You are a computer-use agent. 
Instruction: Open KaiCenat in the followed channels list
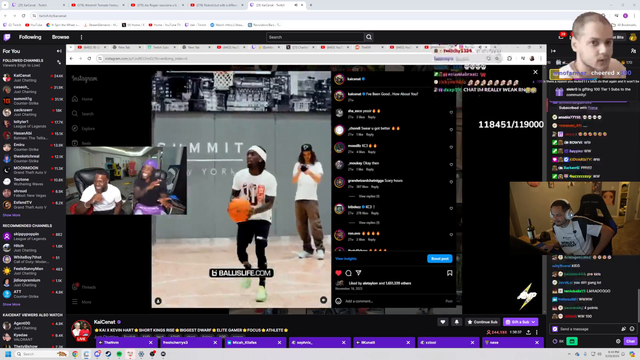pos(33,78)
